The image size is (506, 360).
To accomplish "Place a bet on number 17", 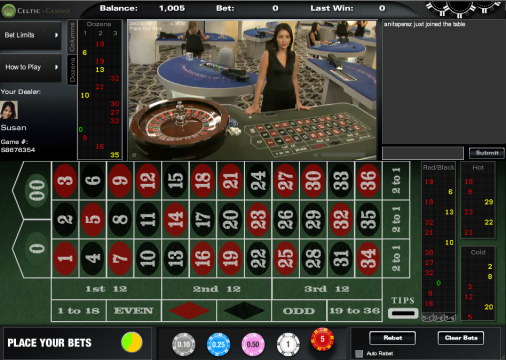I will click(x=203, y=219).
